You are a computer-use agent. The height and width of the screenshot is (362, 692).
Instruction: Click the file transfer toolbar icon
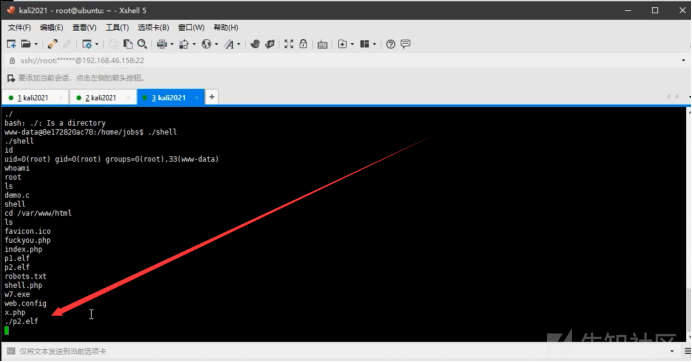point(184,44)
